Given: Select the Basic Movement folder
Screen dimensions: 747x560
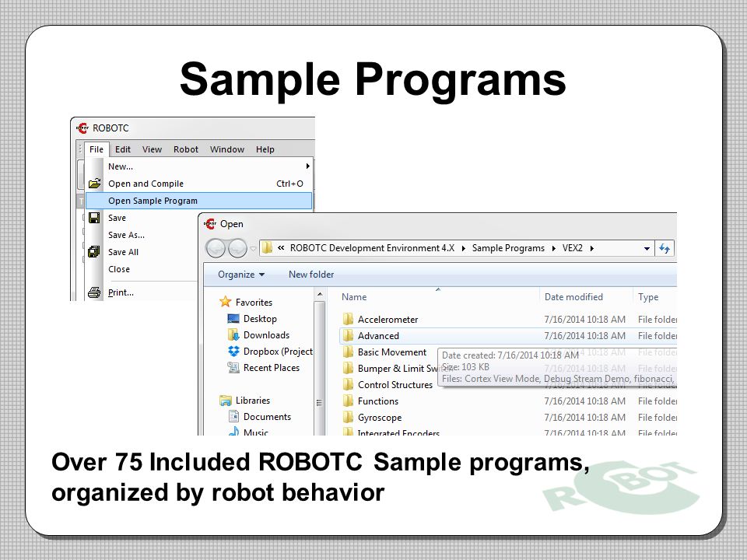Looking at the screenshot, I should point(392,352).
